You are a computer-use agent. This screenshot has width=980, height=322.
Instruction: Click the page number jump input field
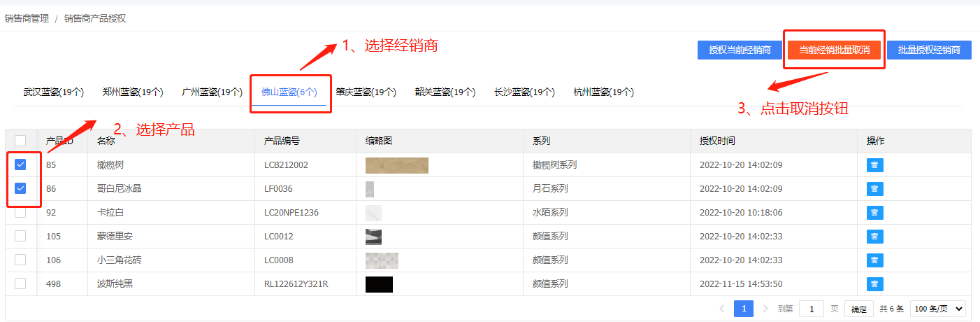tap(811, 309)
